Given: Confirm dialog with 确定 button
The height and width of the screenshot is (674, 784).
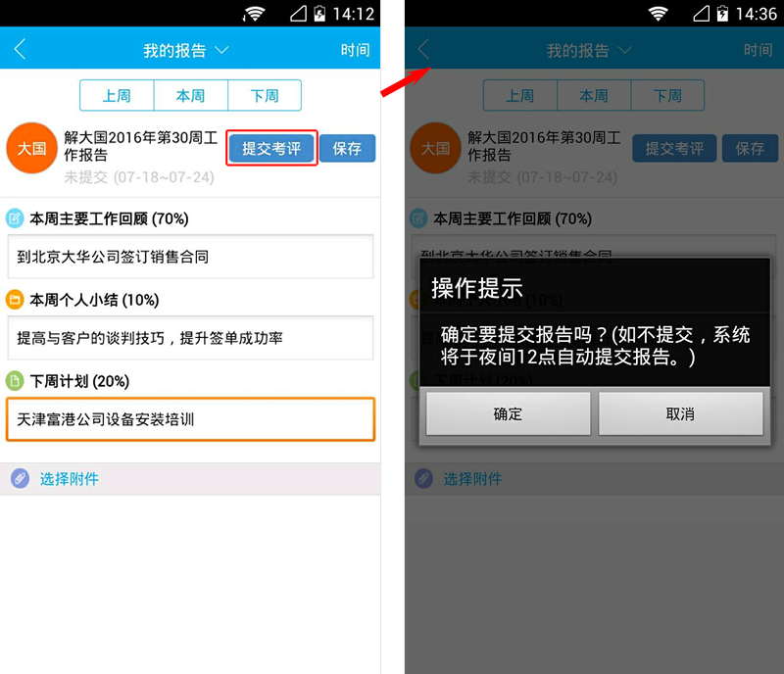Looking at the screenshot, I should tap(508, 413).
